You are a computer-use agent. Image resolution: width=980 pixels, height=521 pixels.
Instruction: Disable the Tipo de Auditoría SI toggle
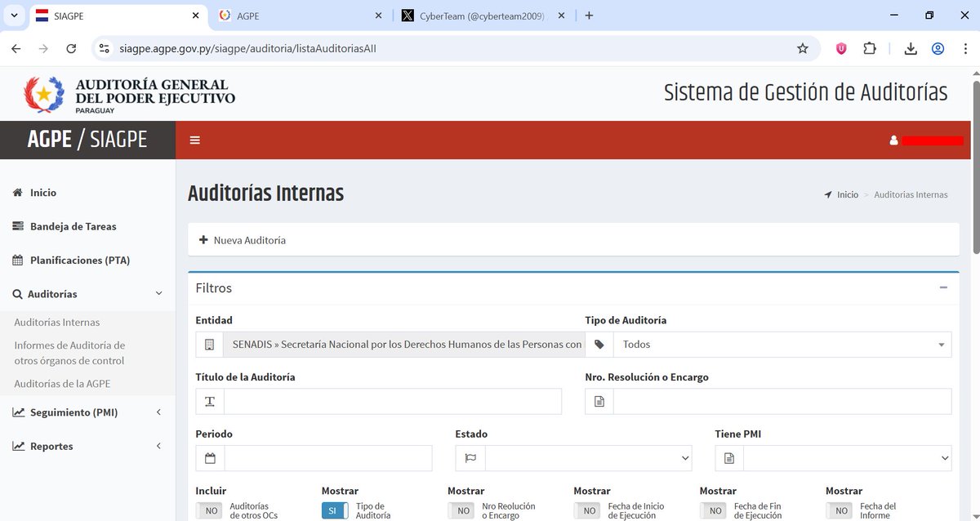pyautogui.click(x=334, y=510)
